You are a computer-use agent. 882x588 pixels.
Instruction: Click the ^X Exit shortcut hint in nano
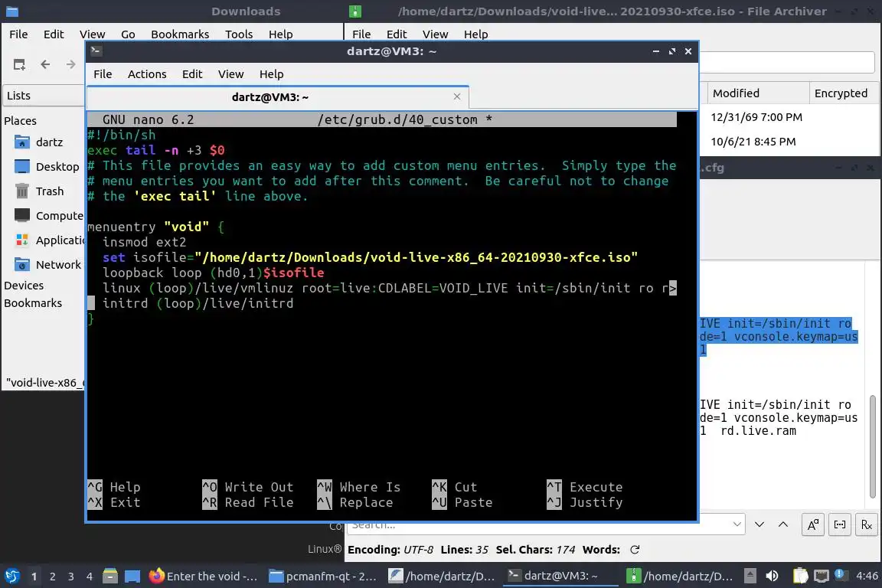click(113, 502)
